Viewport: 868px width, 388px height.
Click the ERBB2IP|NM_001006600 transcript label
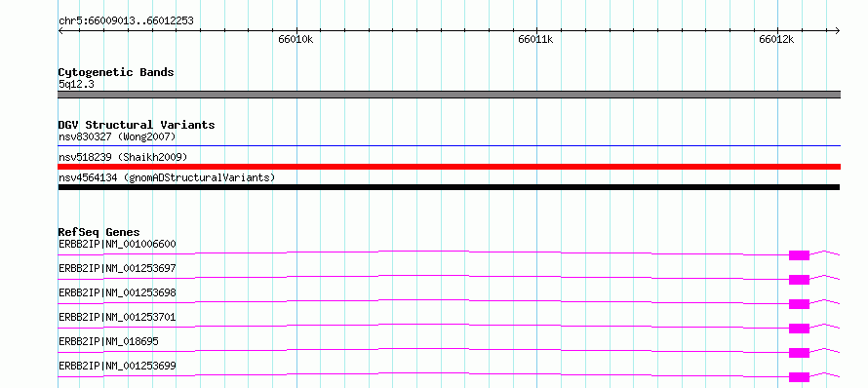pos(117,244)
